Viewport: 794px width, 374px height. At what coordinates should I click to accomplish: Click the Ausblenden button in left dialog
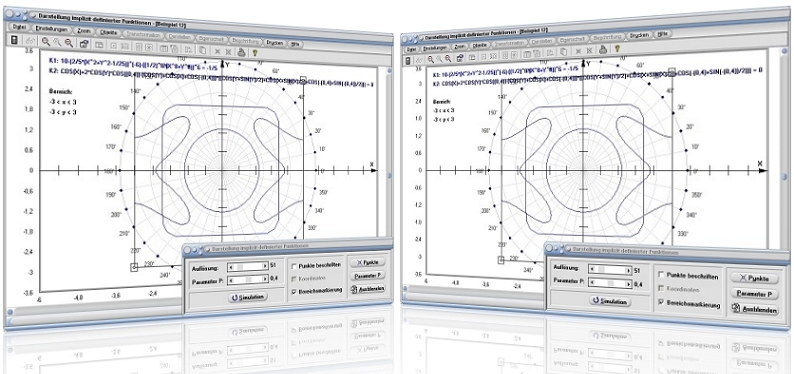pyautogui.click(x=368, y=288)
